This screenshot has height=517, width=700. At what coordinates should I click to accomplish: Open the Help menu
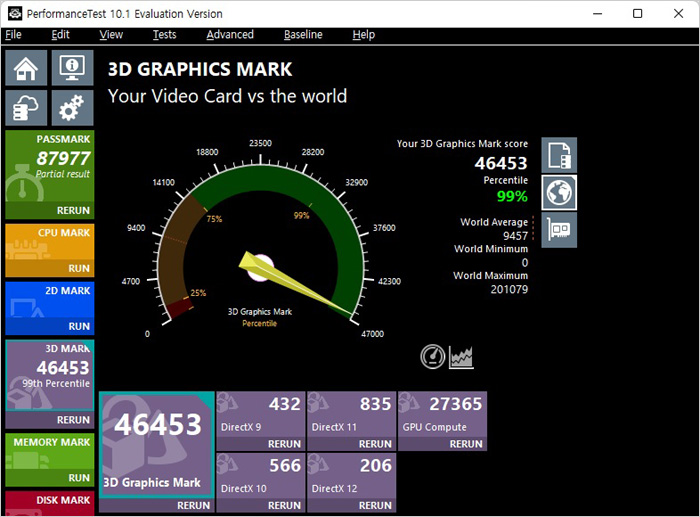point(363,35)
